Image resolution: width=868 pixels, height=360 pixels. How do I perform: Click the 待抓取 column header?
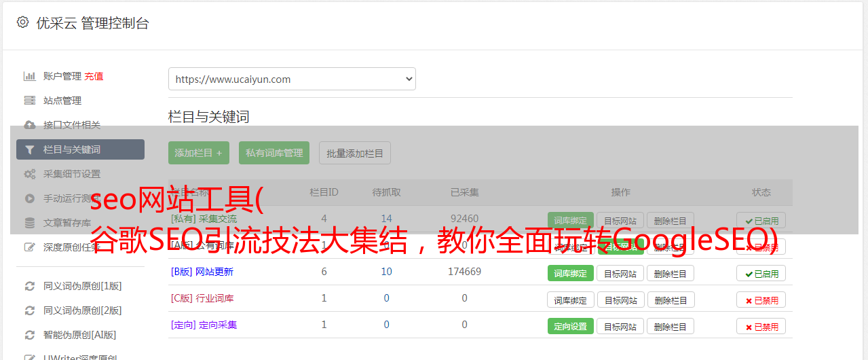(386, 192)
